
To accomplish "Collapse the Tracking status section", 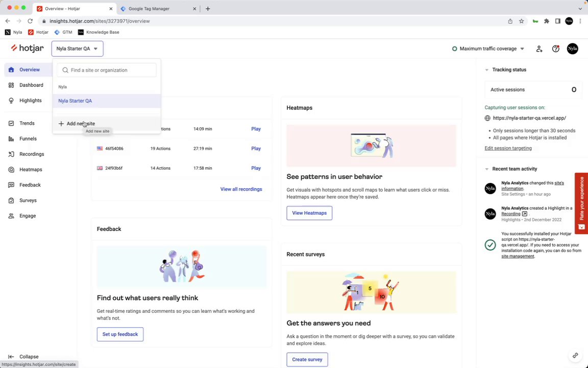I will (487, 70).
